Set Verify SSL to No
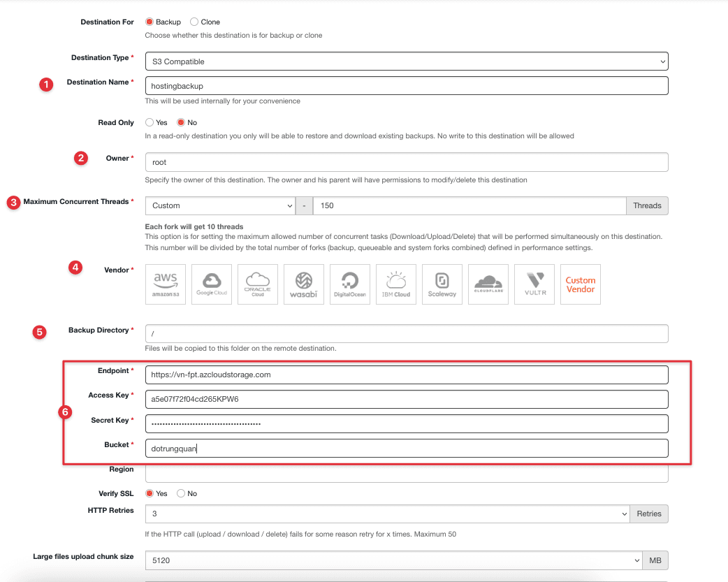The width and height of the screenshot is (728, 582). (x=182, y=494)
